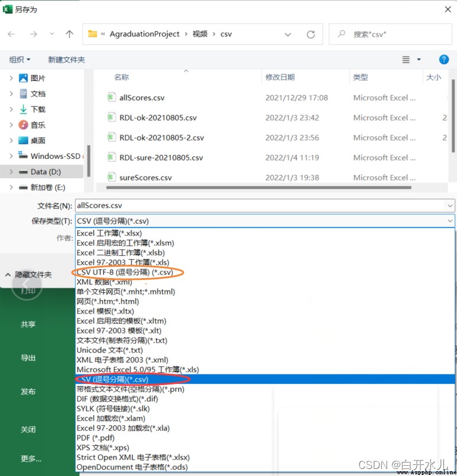Collapse the 保存类型 dropdown arrow

coord(450,221)
